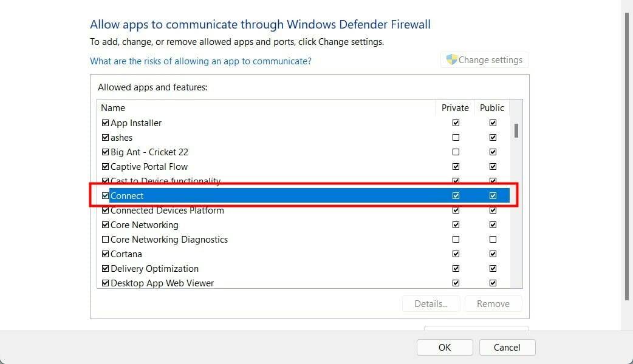This screenshot has height=364, width=633.
Task: Click the apps list scrollbar
Action: tap(516, 130)
